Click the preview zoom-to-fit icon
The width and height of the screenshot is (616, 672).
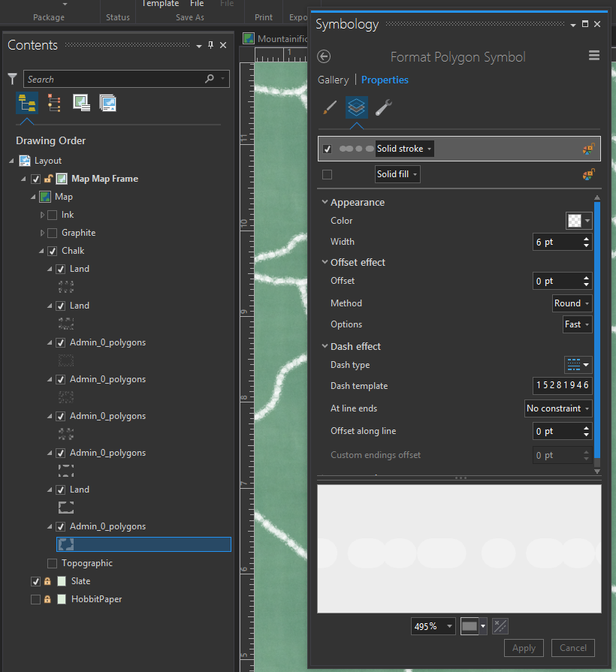[500, 626]
